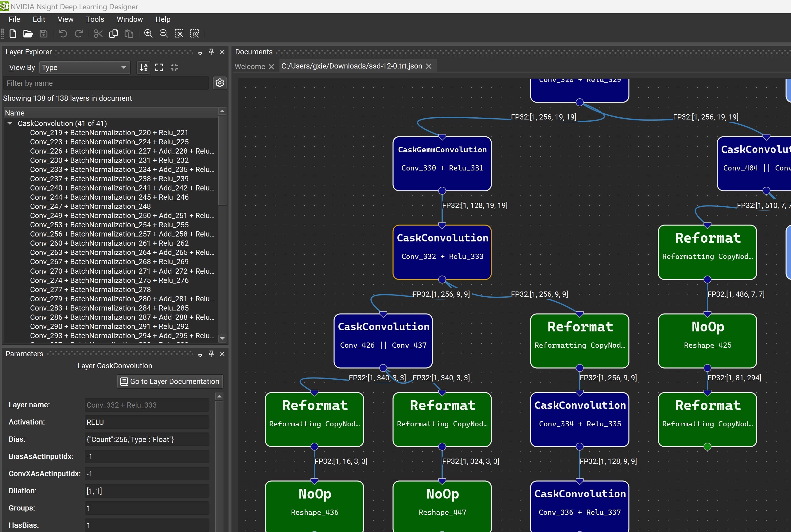Click Collapse All icon in Layer Explorer
Viewport: 791px width, 532px height.
[174, 68]
